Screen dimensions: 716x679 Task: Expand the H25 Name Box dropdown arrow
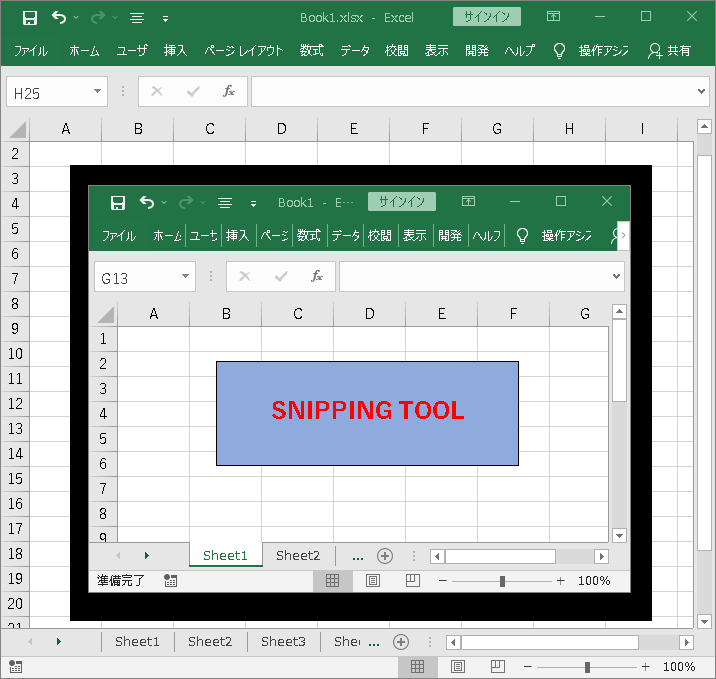(x=97, y=91)
